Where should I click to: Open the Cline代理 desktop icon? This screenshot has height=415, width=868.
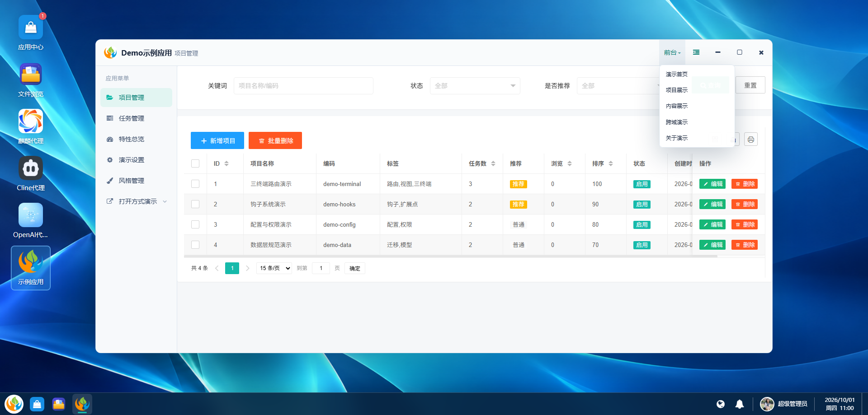[31, 174]
